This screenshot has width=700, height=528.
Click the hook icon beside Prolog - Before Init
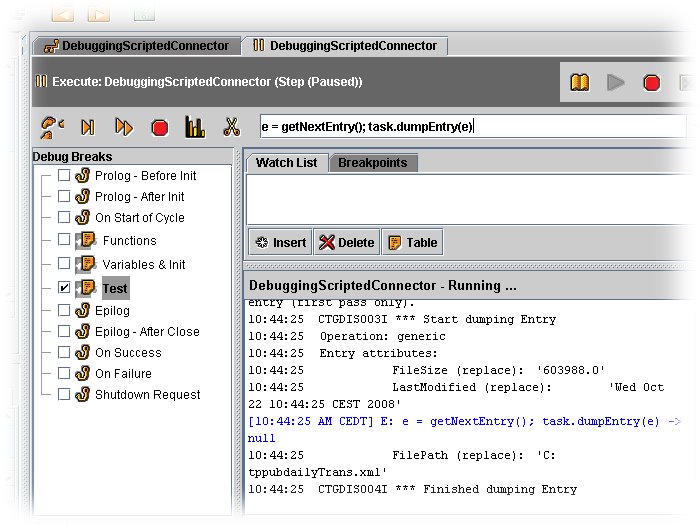click(83, 175)
